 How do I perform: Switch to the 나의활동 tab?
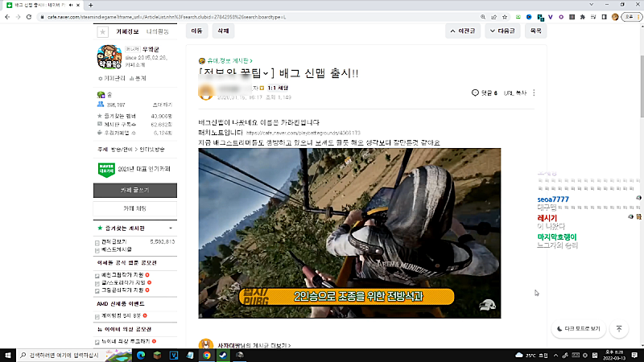click(158, 31)
